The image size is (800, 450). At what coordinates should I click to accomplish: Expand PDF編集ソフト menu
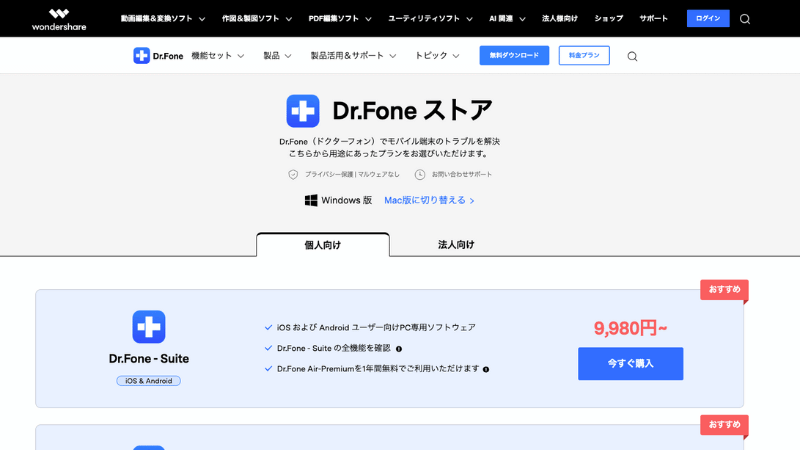click(340, 19)
